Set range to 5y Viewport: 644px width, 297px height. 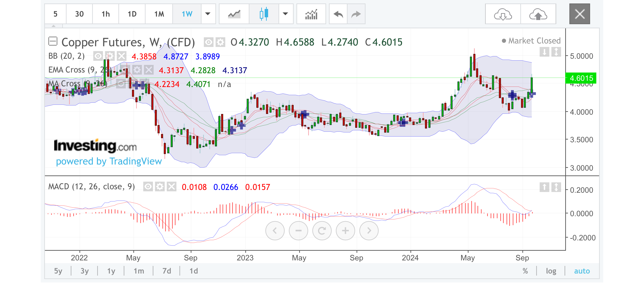(58, 271)
